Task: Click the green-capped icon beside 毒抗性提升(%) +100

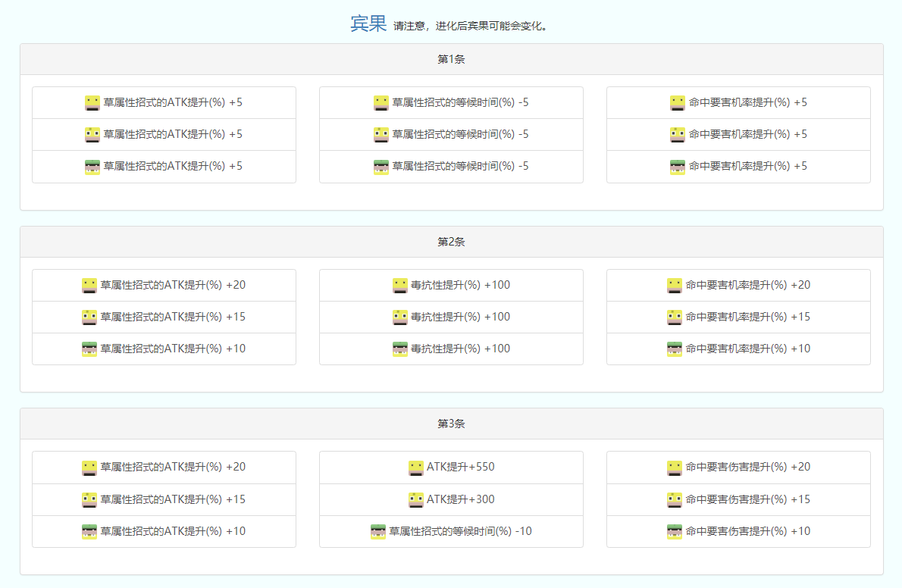Action: [400, 349]
